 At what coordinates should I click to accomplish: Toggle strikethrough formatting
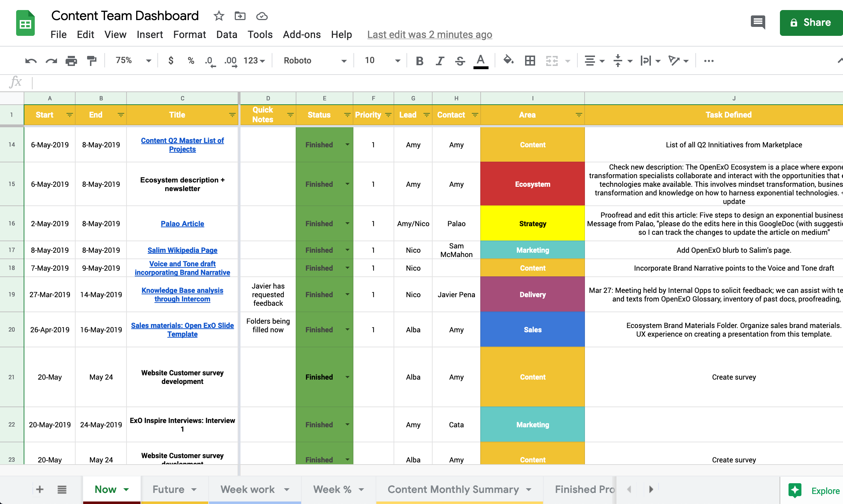click(x=460, y=61)
